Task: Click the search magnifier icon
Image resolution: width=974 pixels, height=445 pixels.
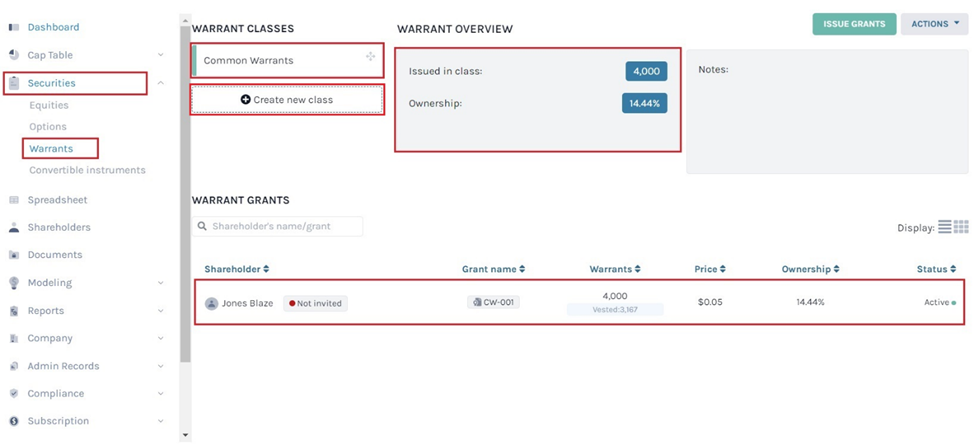Action: point(202,226)
